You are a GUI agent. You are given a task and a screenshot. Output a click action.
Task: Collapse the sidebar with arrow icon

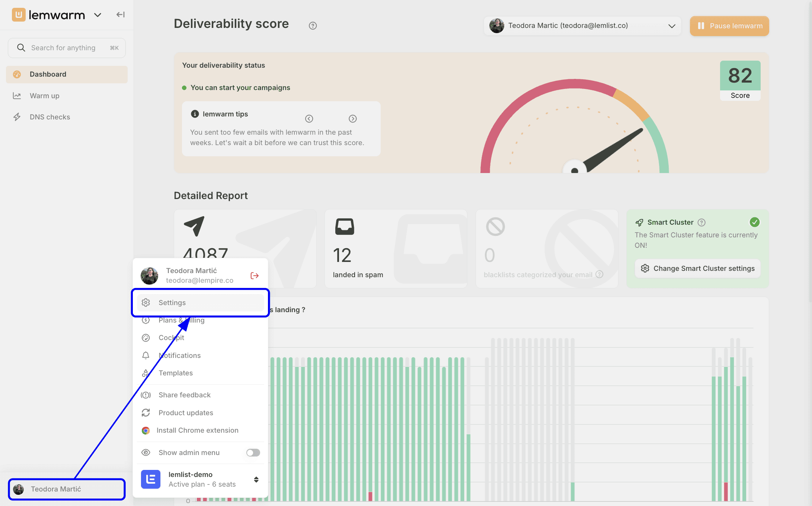[120, 15]
